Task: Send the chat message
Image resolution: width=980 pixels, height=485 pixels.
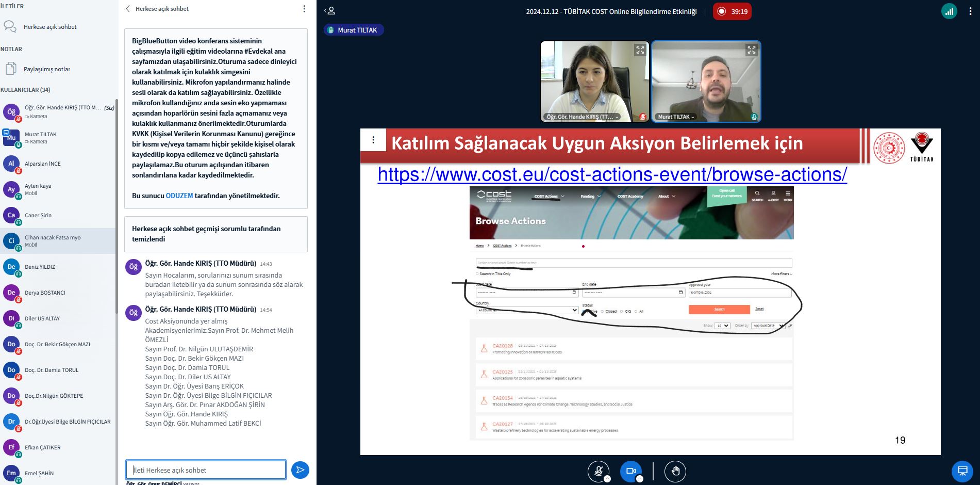Action: pyautogui.click(x=300, y=470)
